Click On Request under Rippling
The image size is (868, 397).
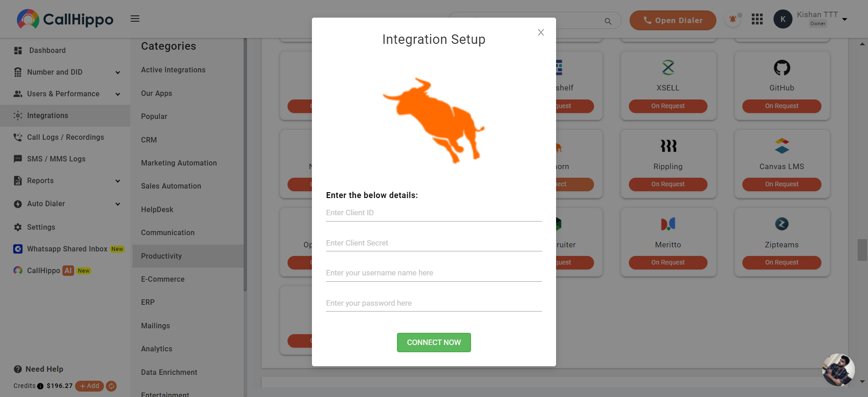coord(668,184)
